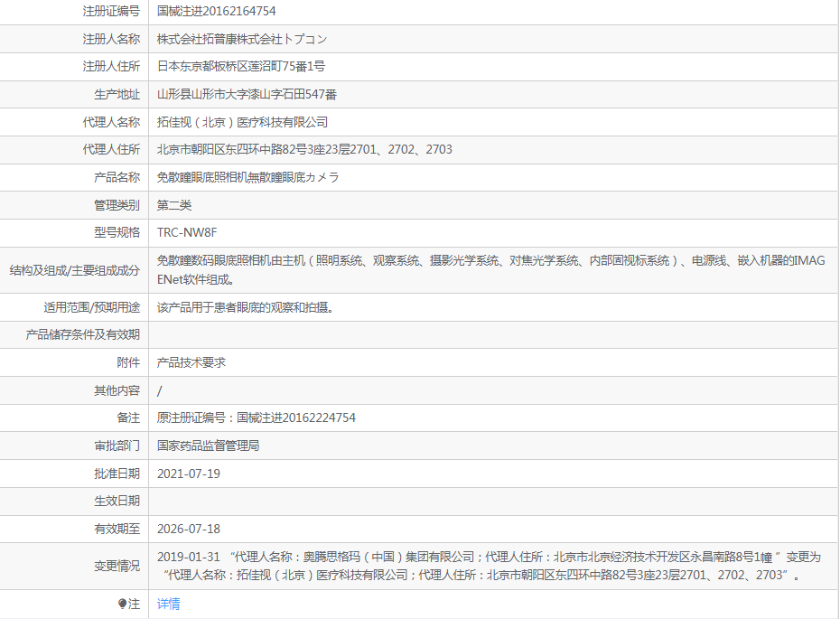Click the 其他内容 label
Image resolution: width=840 pixels, height=619 pixels.
(x=117, y=390)
